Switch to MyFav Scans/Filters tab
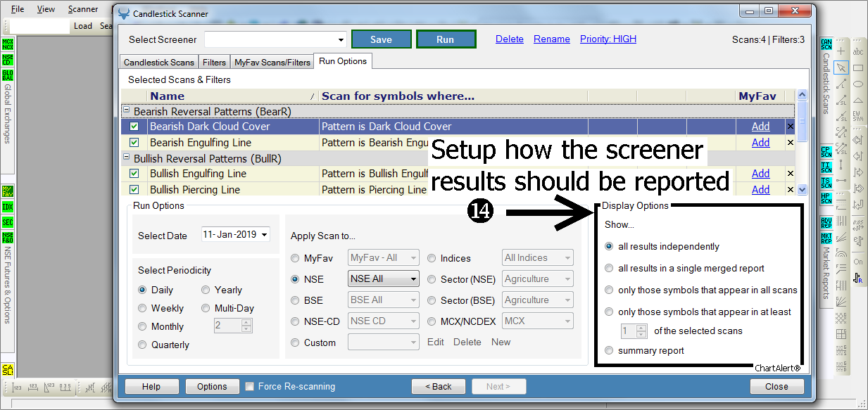The height and width of the screenshot is (410, 868). pos(272,62)
